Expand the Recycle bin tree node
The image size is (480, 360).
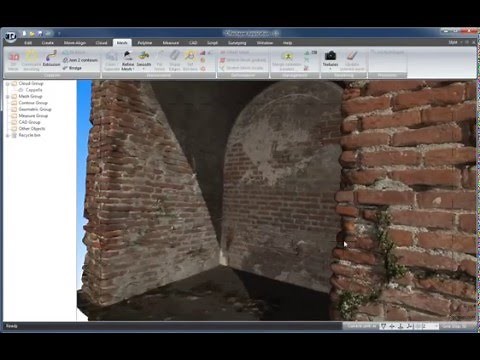tap(7, 136)
